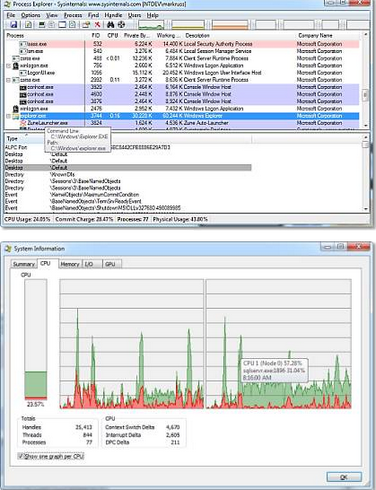Open the Find menu
Screen dimensions: 376x490
[x=93, y=15]
